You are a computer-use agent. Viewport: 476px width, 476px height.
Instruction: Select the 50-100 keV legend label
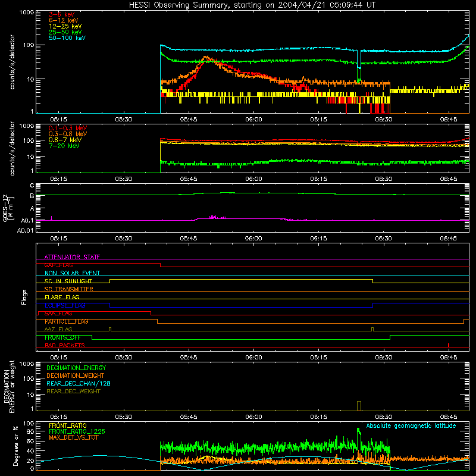[x=67, y=38]
